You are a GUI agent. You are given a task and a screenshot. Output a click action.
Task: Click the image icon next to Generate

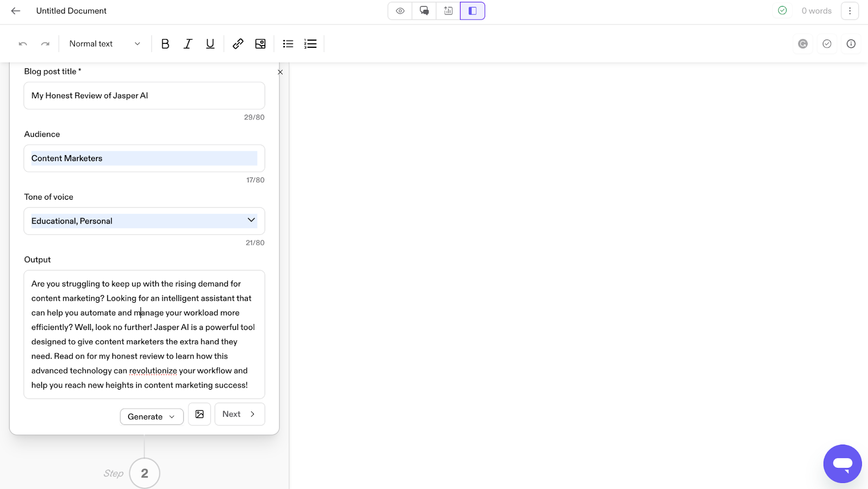pos(200,414)
